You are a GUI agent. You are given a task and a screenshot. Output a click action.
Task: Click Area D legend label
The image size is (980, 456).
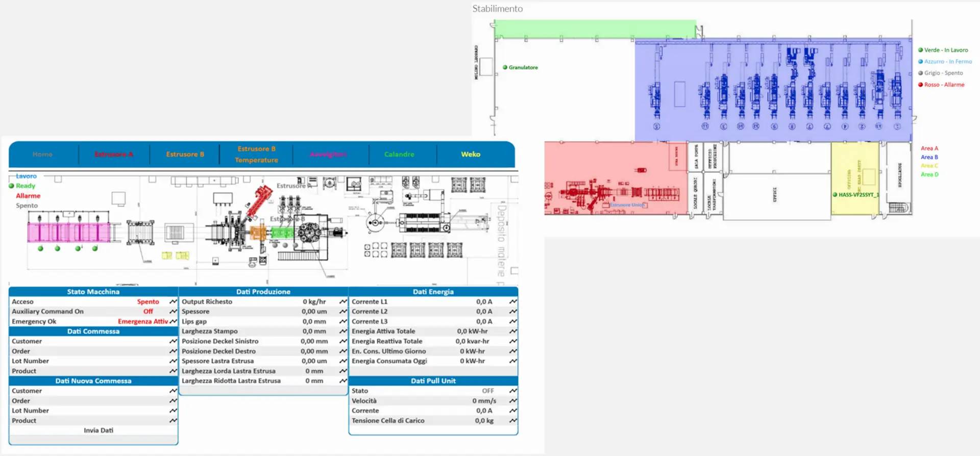[x=929, y=174]
